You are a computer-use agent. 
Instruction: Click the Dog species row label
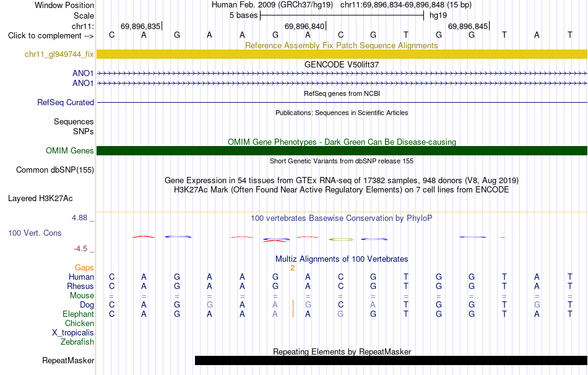tap(87, 305)
